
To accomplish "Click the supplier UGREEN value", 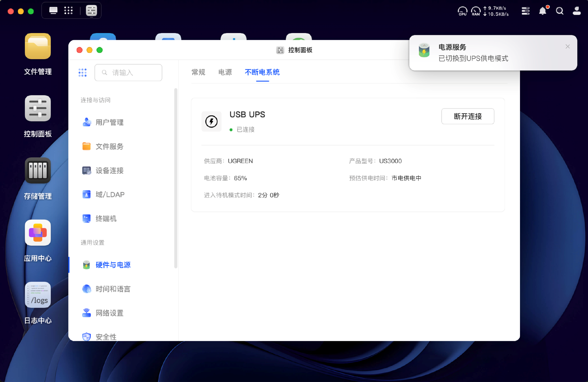I will coord(240,161).
